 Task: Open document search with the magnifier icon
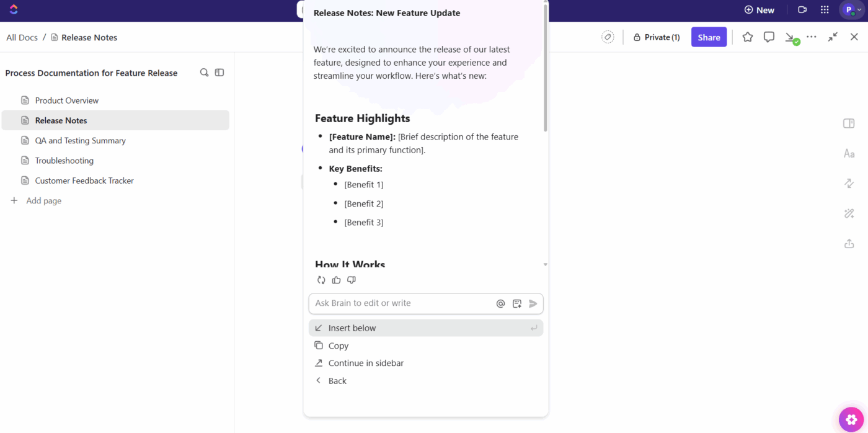tap(204, 73)
